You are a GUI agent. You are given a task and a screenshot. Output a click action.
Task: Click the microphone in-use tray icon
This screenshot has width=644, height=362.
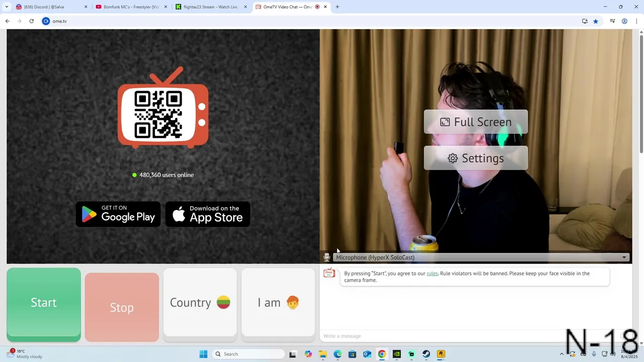pyautogui.click(x=594, y=354)
